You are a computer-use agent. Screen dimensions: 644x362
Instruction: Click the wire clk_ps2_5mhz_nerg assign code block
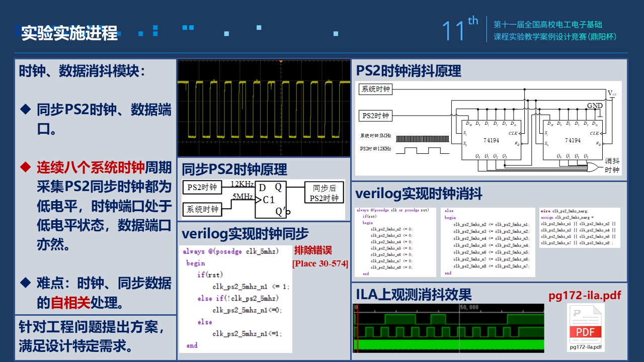pos(579,227)
